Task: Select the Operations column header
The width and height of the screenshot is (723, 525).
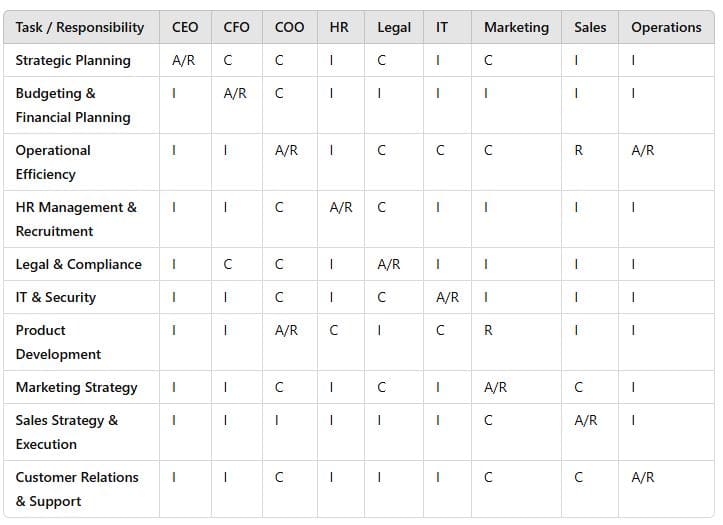Action: 666,27
